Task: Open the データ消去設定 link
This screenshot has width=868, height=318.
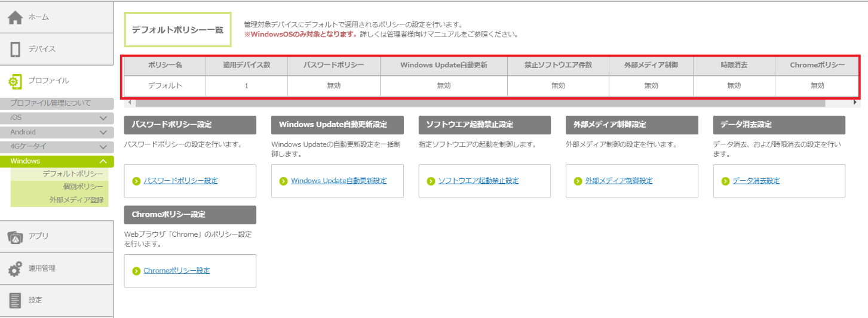Action: 756,181
